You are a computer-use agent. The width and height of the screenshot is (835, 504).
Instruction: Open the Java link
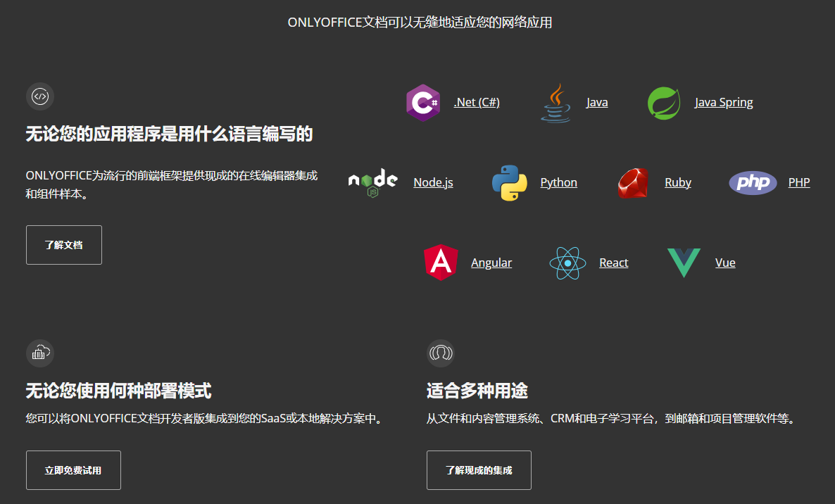tap(597, 102)
